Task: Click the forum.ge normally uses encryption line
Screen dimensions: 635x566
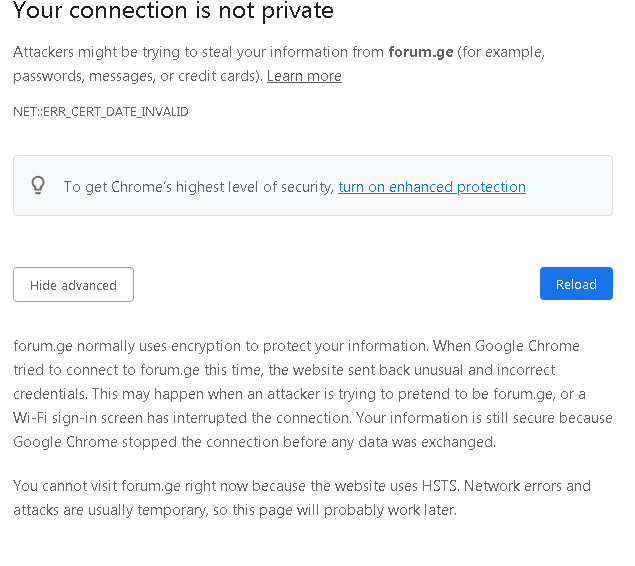Action: 296,346
